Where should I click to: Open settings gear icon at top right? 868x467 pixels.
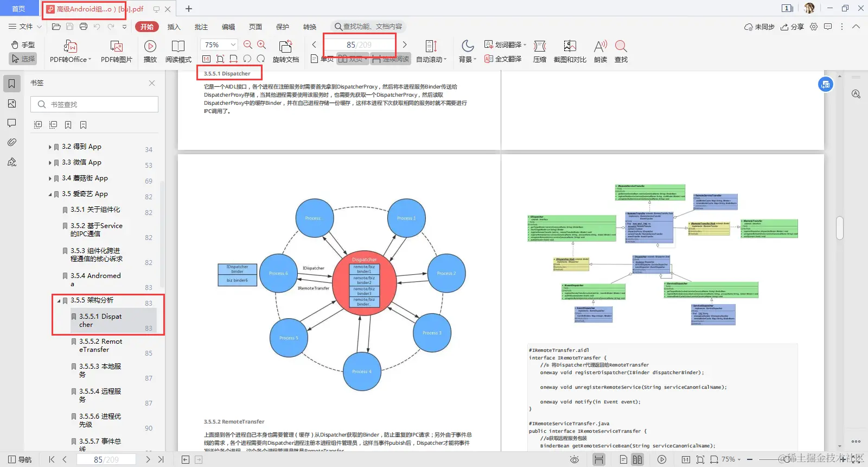(813, 26)
